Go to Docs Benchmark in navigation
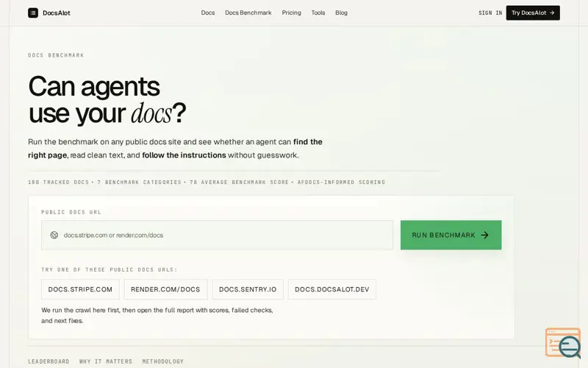 [248, 13]
